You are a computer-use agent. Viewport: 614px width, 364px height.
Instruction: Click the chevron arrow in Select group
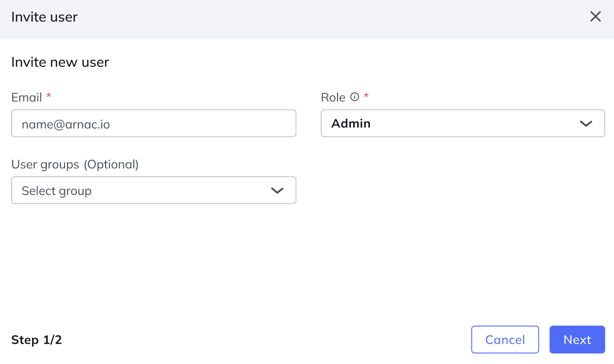277,191
